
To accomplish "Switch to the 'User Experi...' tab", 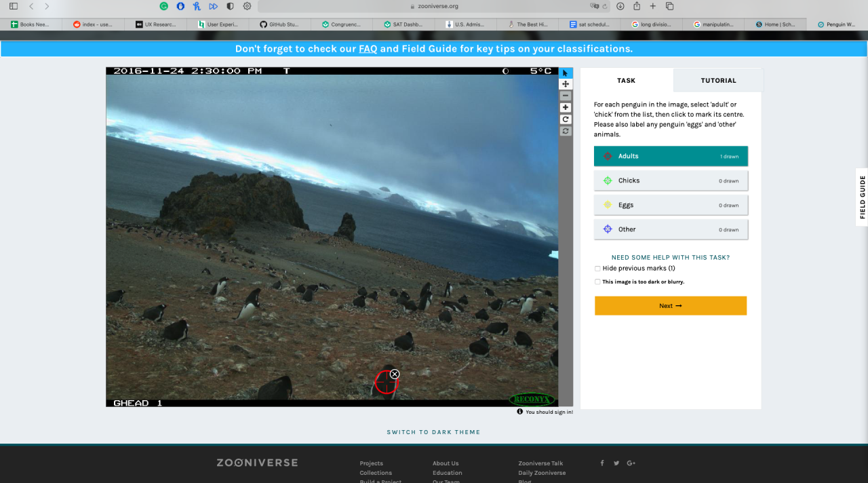I will tap(218, 24).
